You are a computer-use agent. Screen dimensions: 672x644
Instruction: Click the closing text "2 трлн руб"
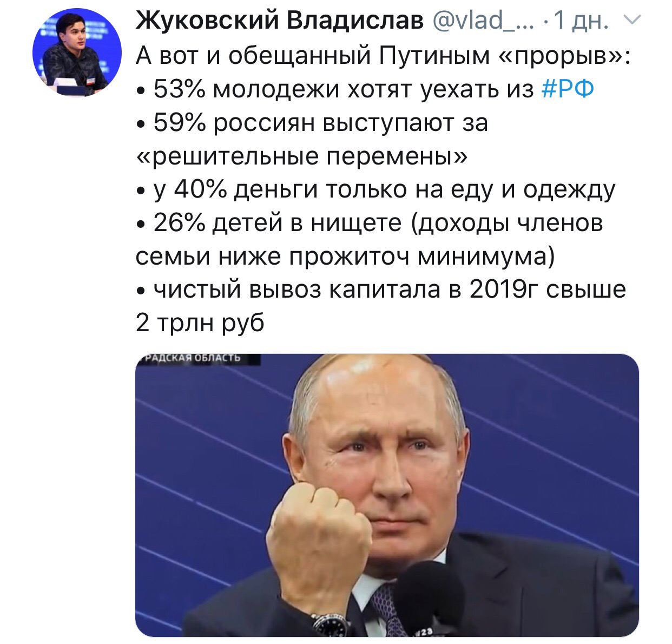200,324
